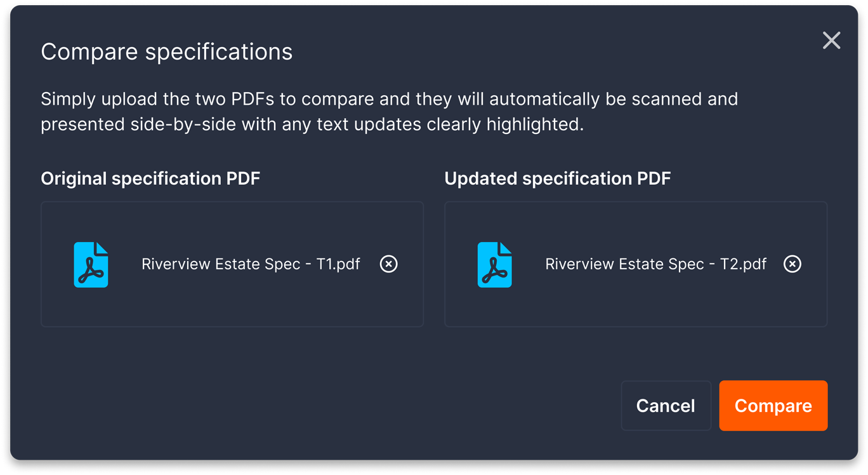Click the PDF file icon for T1.pdf
Image resolution: width=868 pixels, height=475 pixels.
tap(91, 265)
